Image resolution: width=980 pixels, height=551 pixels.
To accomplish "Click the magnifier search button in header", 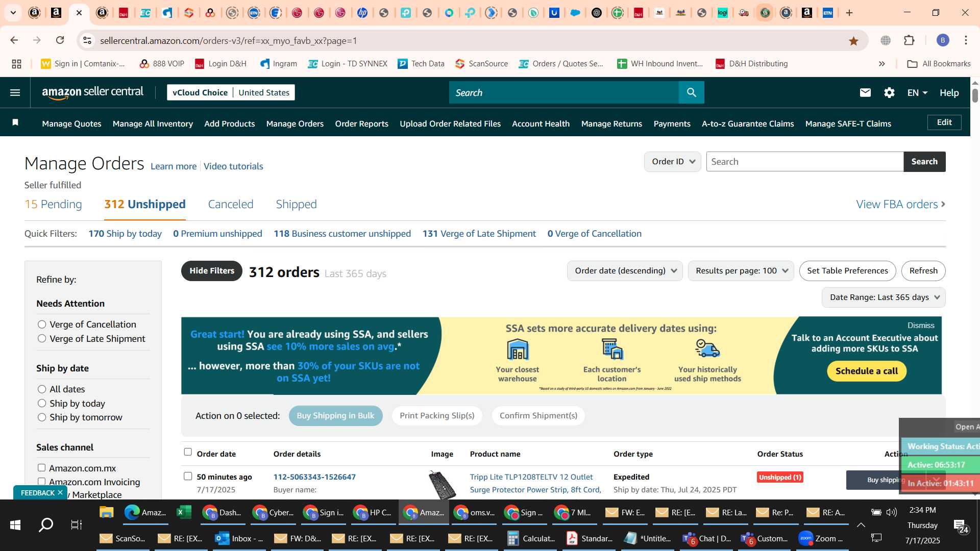I will 692,92.
